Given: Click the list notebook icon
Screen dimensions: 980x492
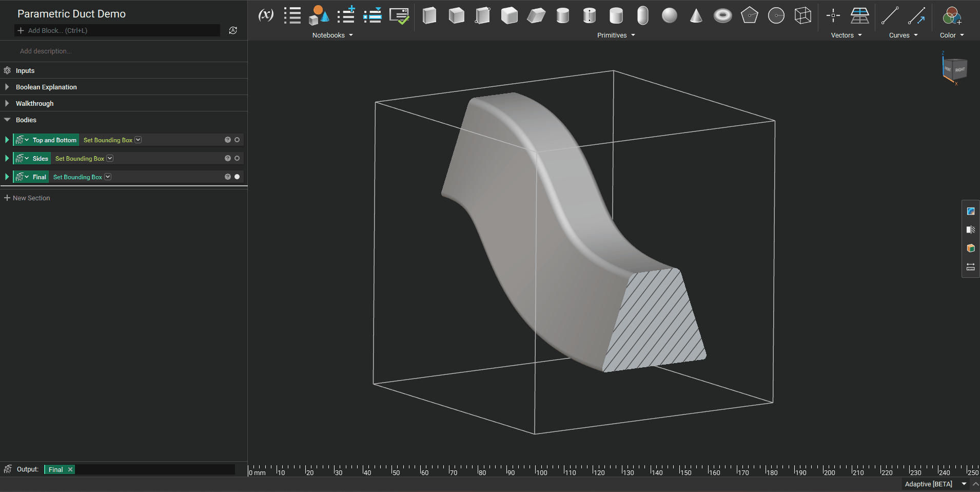Looking at the screenshot, I should click(x=292, y=15).
